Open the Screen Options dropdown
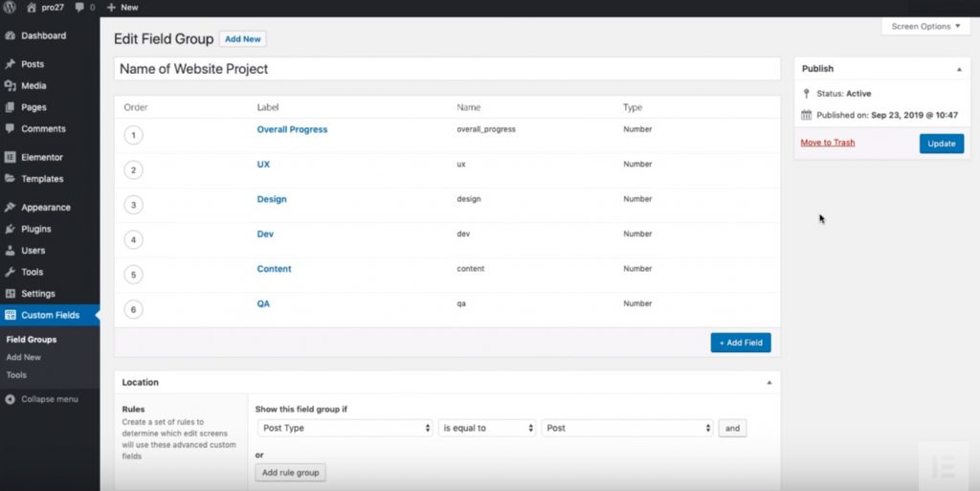980x491 pixels. 924,27
